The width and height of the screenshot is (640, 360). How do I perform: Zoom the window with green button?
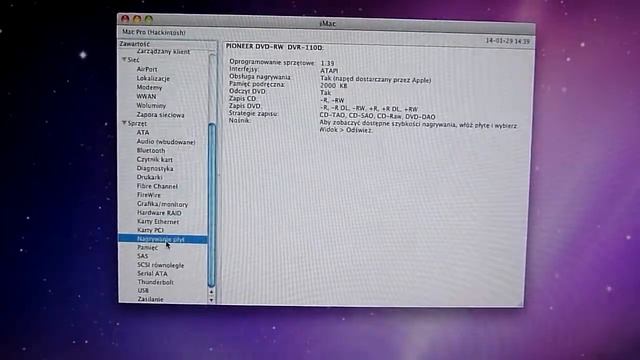pyautogui.click(x=149, y=19)
